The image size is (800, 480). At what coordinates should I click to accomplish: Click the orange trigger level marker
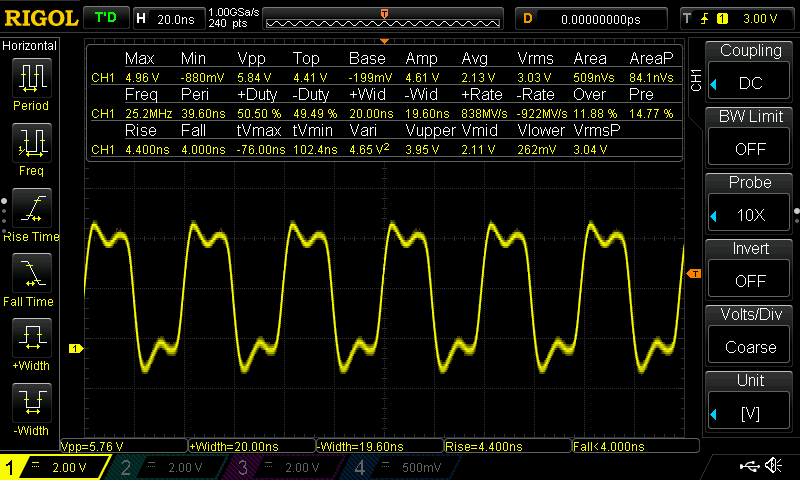(x=694, y=273)
